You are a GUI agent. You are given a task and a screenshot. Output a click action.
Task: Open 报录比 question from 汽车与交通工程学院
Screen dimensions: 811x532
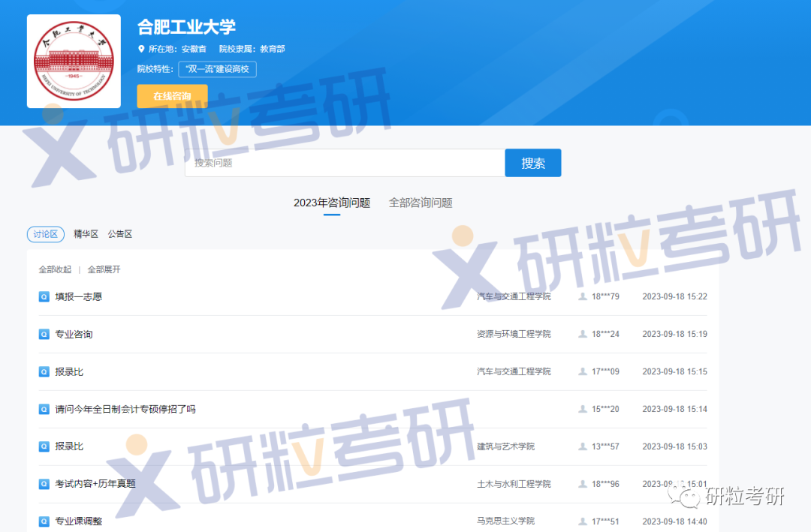69,371
